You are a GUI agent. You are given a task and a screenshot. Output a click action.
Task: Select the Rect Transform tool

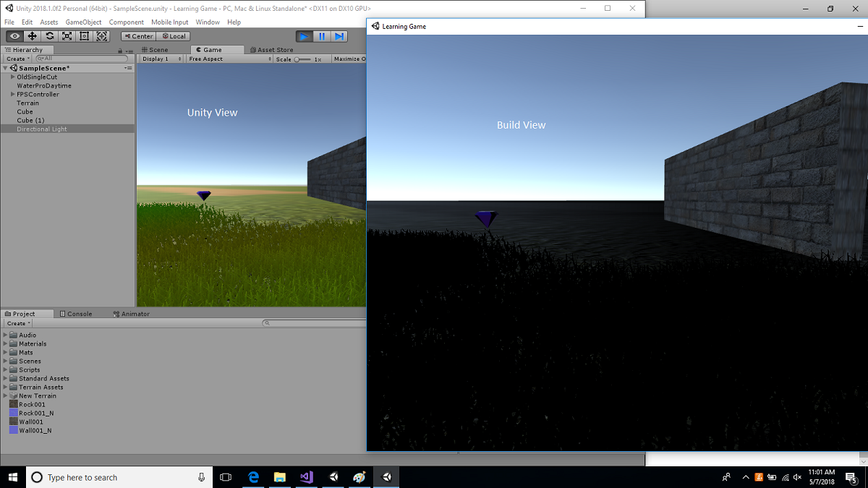84,35
